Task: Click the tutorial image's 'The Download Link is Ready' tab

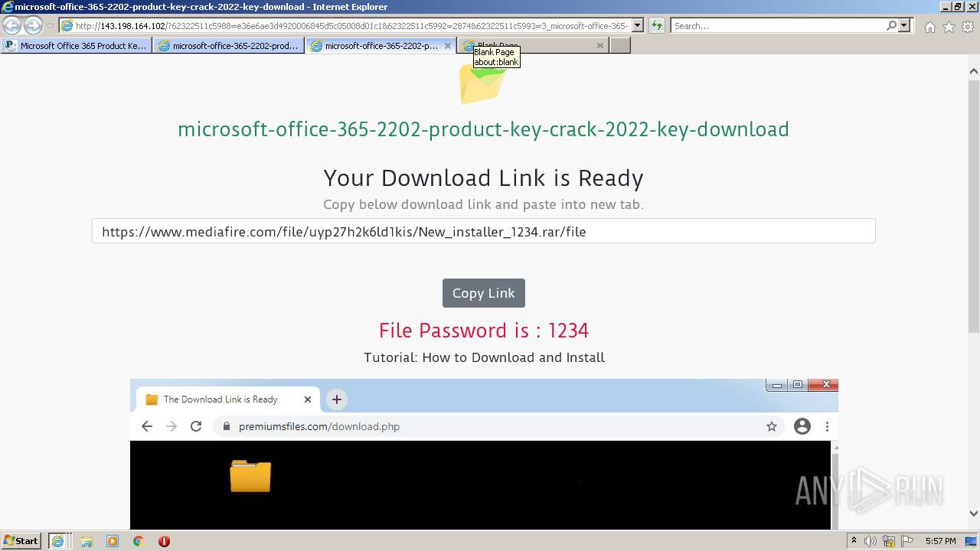Action: coord(227,399)
